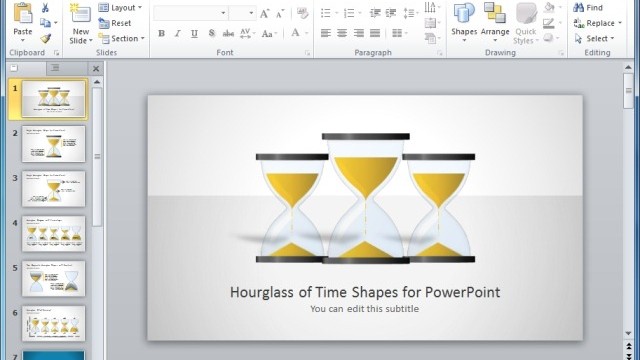640x360 pixels.
Task: Open the font name combo box
Action: 191,13
